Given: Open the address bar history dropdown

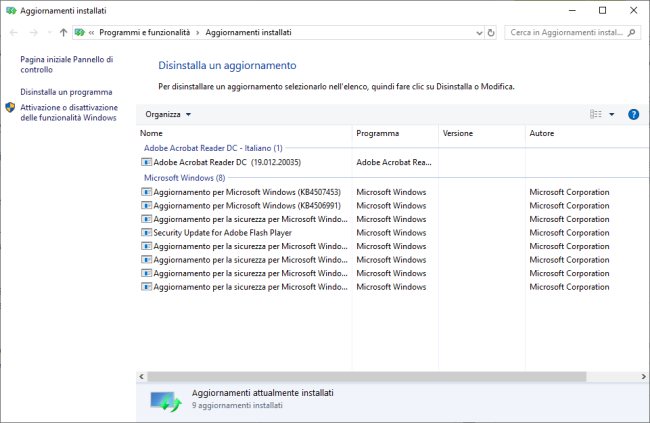Looking at the screenshot, I should click(471, 32).
